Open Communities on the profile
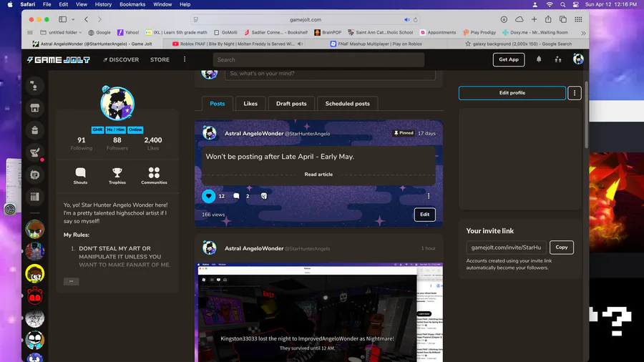Viewport: 644px width, 362px height. (x=154, y=176)
